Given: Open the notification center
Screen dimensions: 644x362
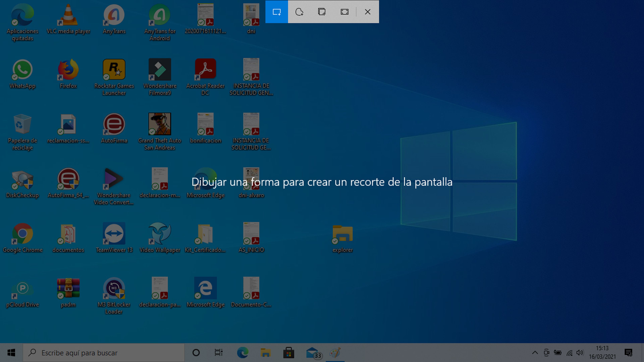Looking at the screenshot, I should [628, 353].
